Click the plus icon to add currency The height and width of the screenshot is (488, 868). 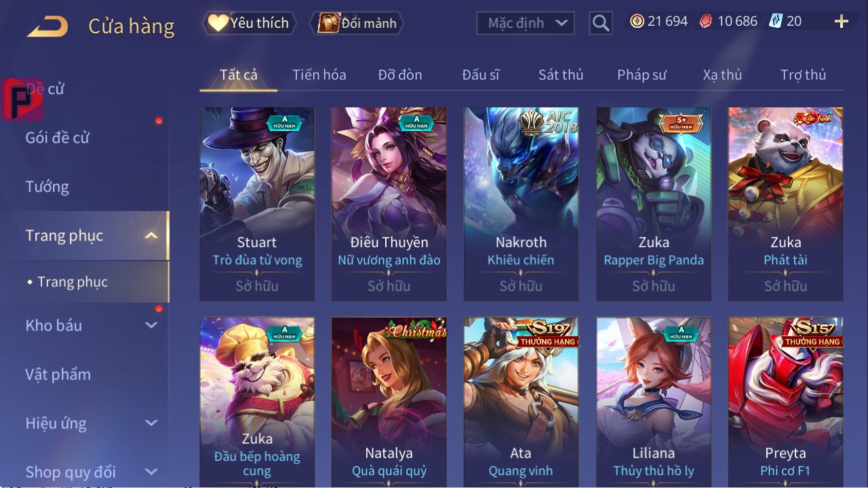842,22
